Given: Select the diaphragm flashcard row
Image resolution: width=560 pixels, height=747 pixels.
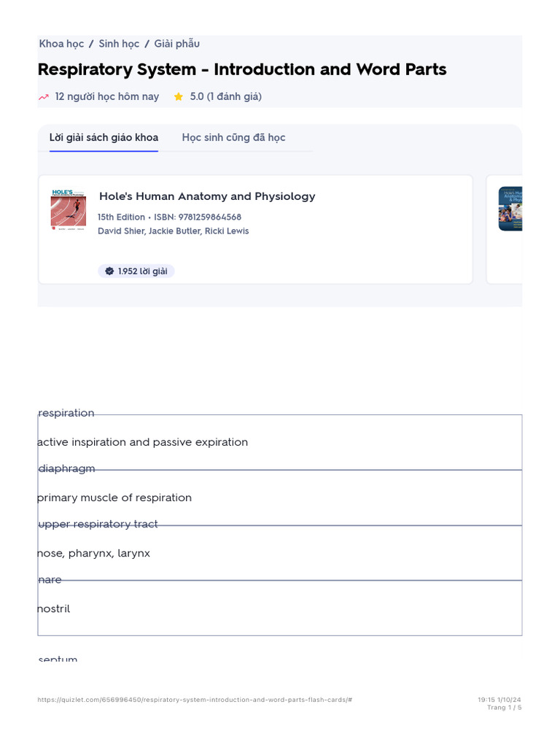Looking at the screenshot, I should point(280,498).
